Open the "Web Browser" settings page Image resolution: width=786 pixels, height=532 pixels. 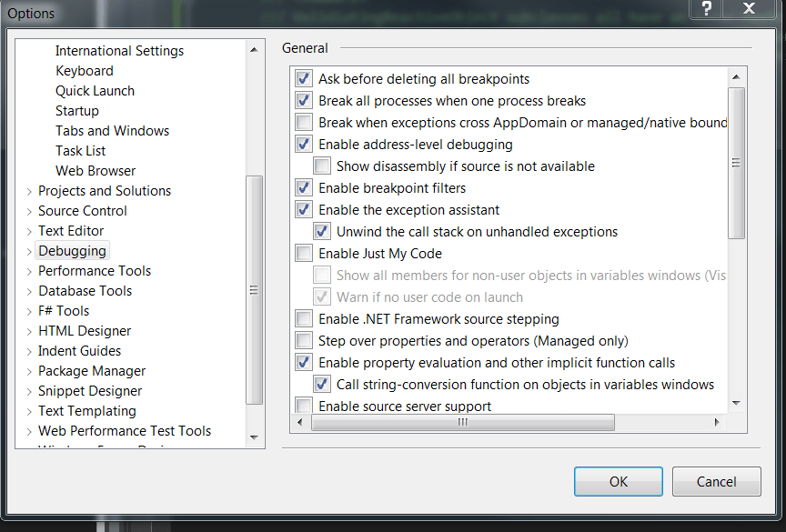pyautogui.click(x=95, y=170)
